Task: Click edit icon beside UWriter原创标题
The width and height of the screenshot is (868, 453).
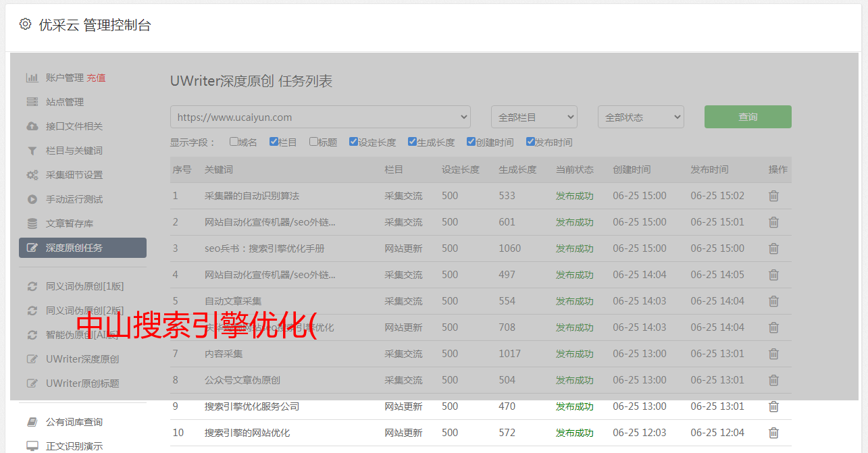Action: tap(32, 383)
